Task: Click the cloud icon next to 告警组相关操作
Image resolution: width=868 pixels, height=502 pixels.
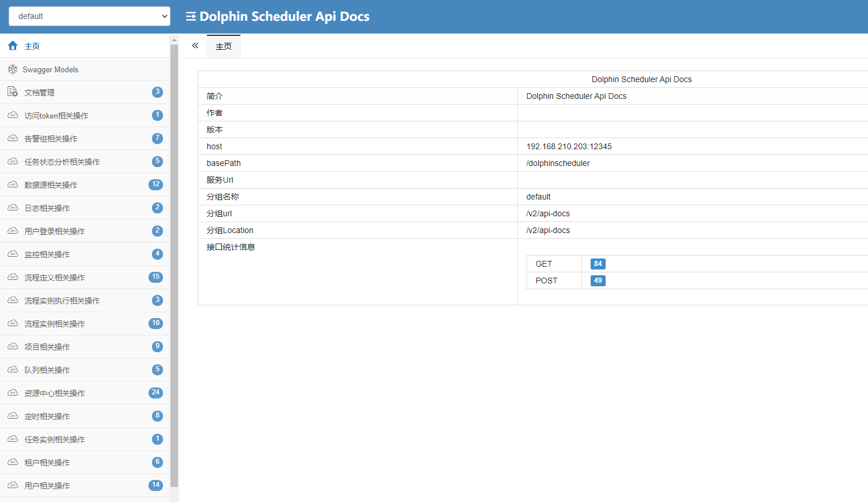Action: pos(12,138)
